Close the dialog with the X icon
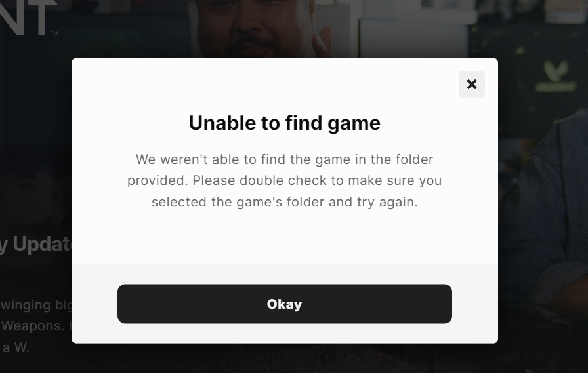 click(471, 85)
